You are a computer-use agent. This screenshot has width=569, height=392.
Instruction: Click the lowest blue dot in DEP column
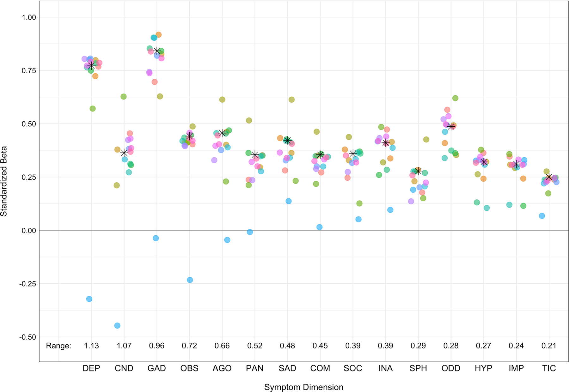click(x=89, y=299)
